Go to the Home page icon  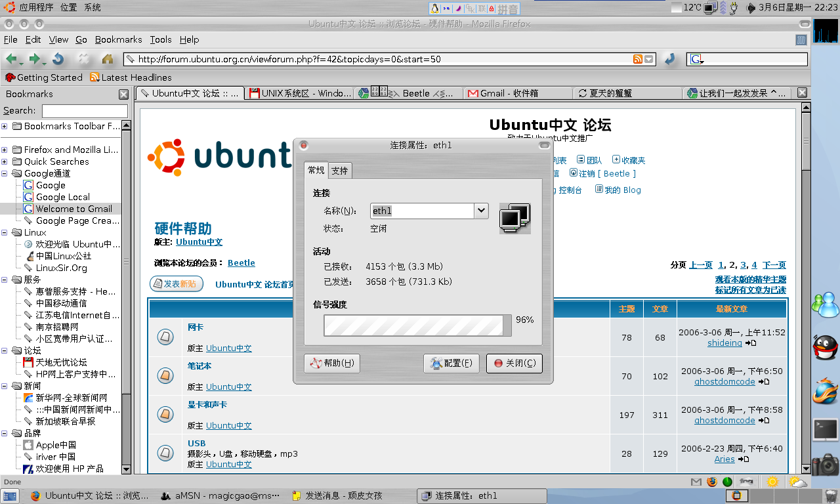[x=108, y=59]
